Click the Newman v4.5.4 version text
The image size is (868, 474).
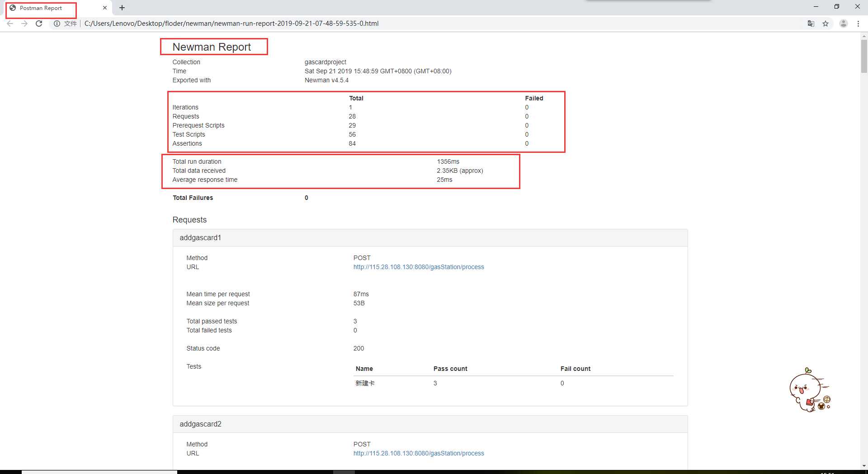(x=326, y=80)
